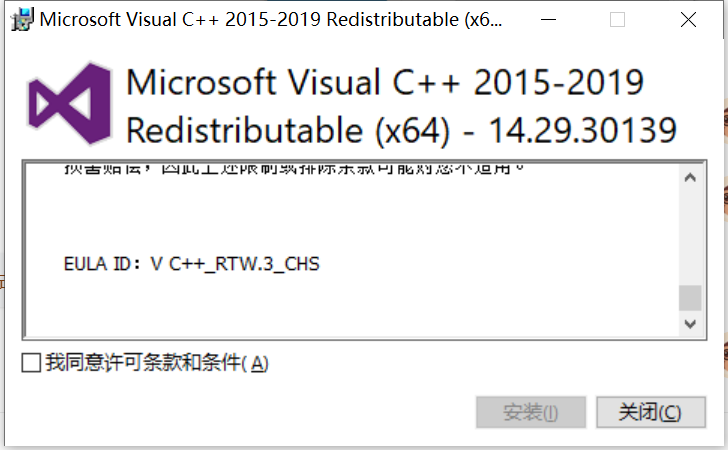Image resolution: width=728 pixels, height=450 pixels.
Task: Click the greyed-out maximize window button
Action: coord(617,20)
